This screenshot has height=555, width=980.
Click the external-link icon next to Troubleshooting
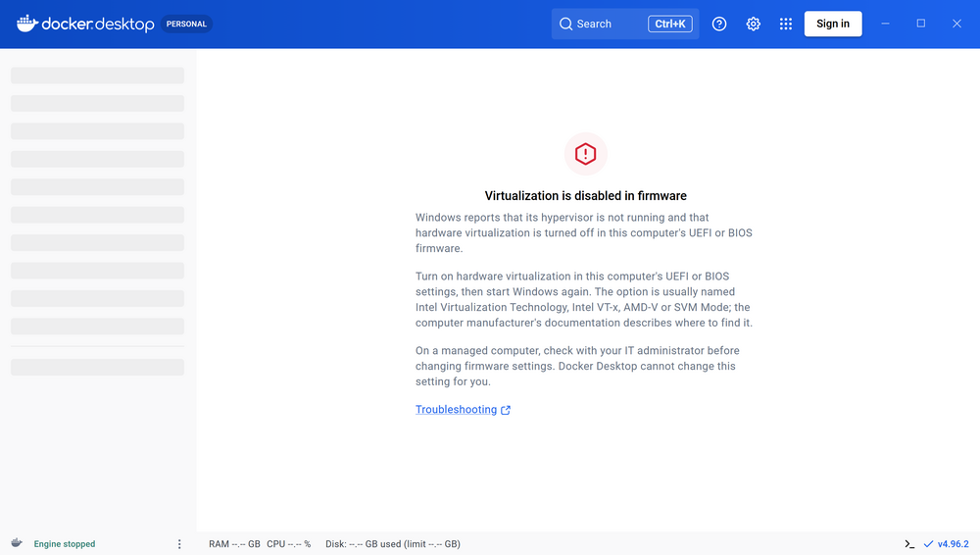(506, 410)
